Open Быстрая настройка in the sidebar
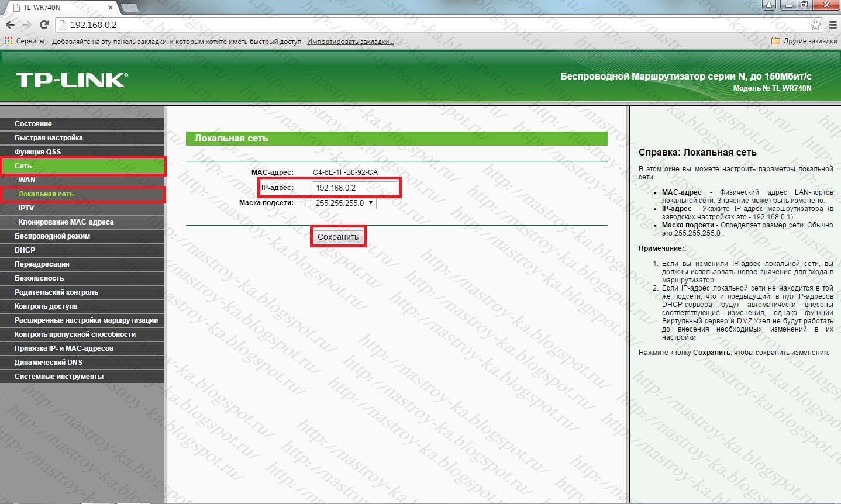Viewport: 841px width, 504px height. click(82, 138)
